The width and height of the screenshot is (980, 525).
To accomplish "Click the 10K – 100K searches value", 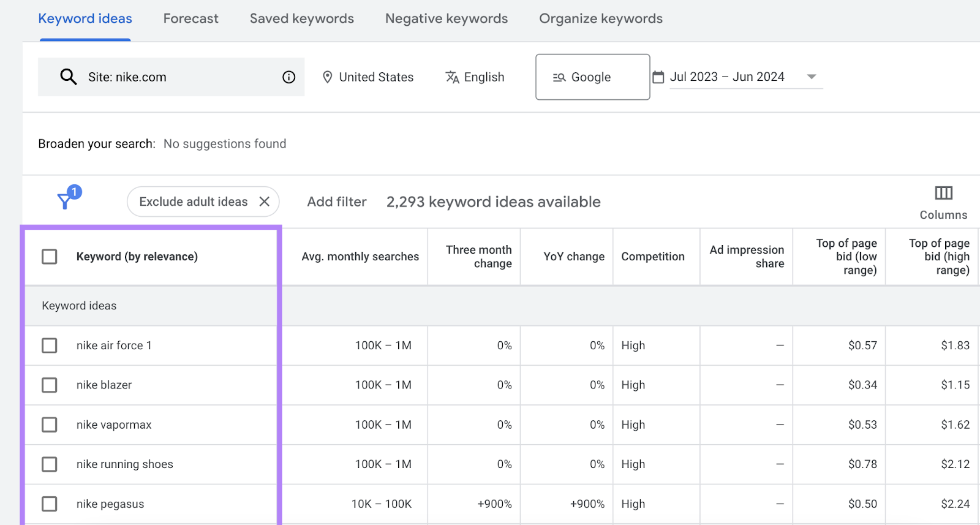I will click(382, 504).
